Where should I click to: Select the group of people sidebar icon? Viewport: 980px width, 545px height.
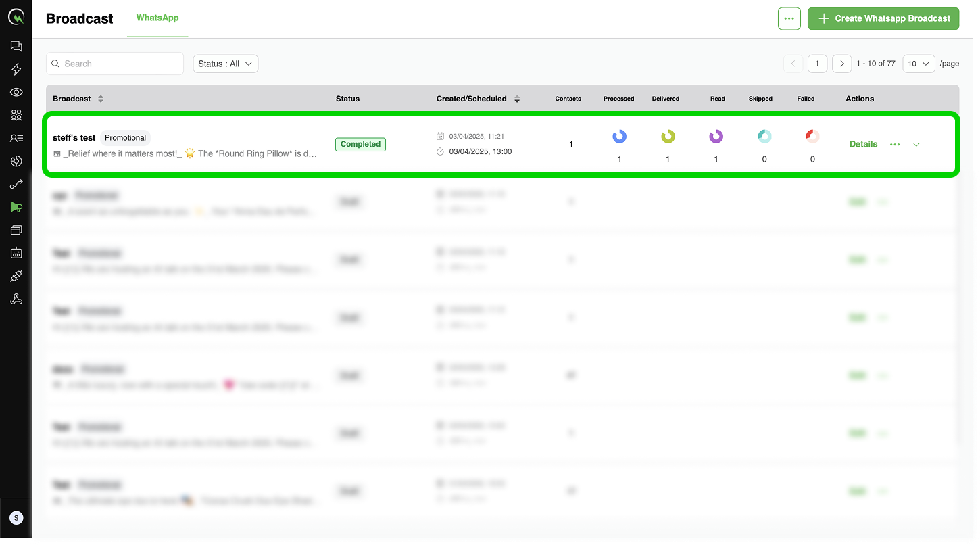click(16, 115)
